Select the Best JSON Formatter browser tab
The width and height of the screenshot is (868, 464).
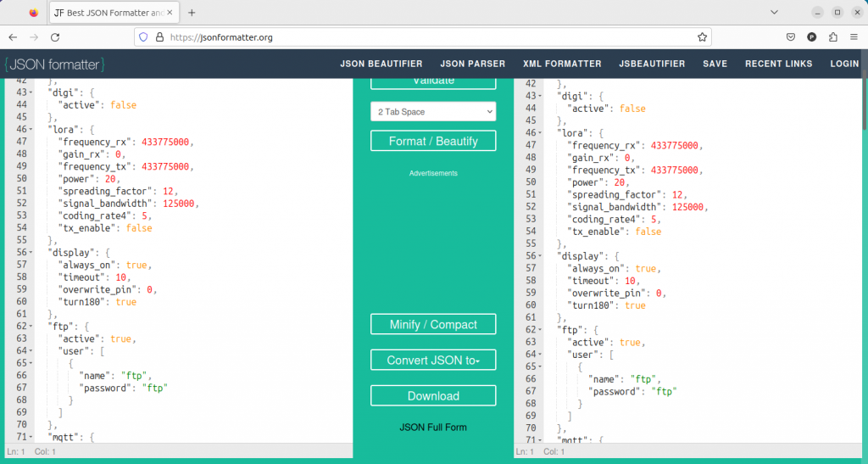114,12
